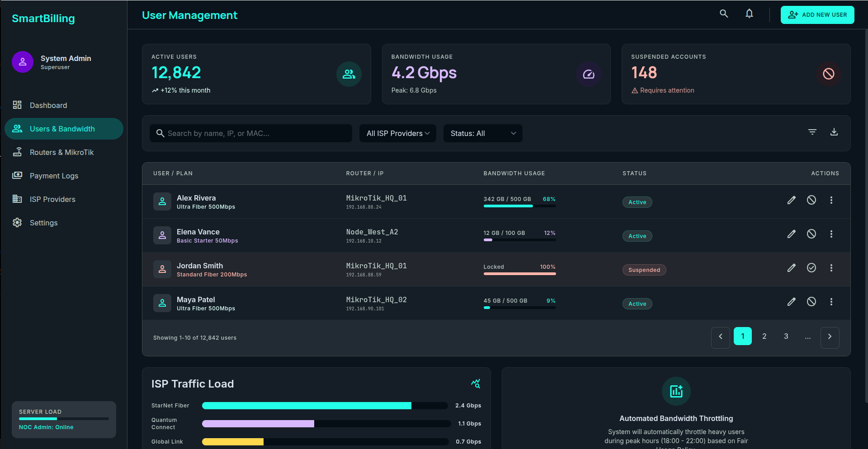Image resolution: width=868 pixels, height=449 pixels.
Task: Click the Add New User button
Action: (x=817, y=15)
